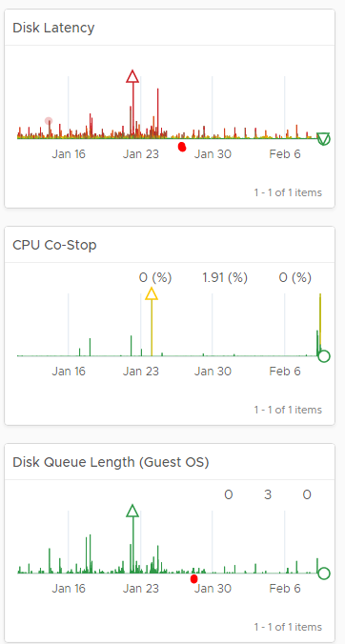Click the 1.91 (%) value in CPU Co-Stop

225,278
